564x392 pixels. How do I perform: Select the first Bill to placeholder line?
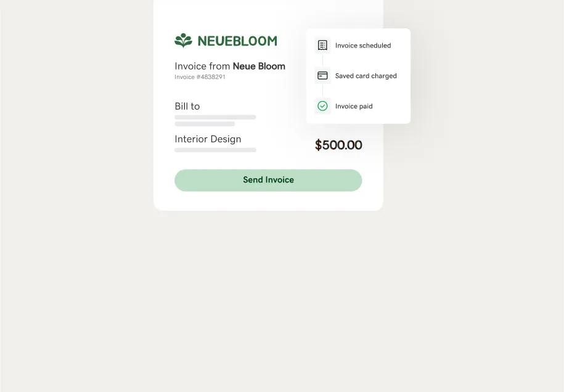215,117
